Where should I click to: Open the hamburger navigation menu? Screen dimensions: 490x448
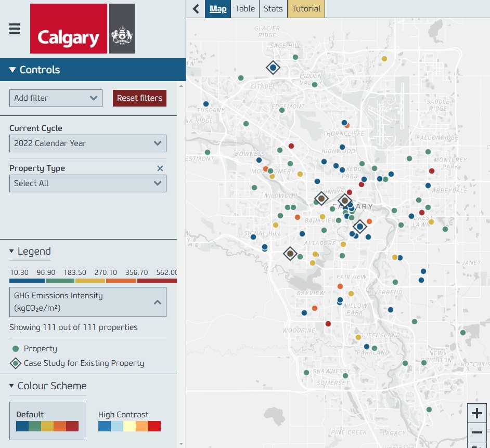point(14,29)
